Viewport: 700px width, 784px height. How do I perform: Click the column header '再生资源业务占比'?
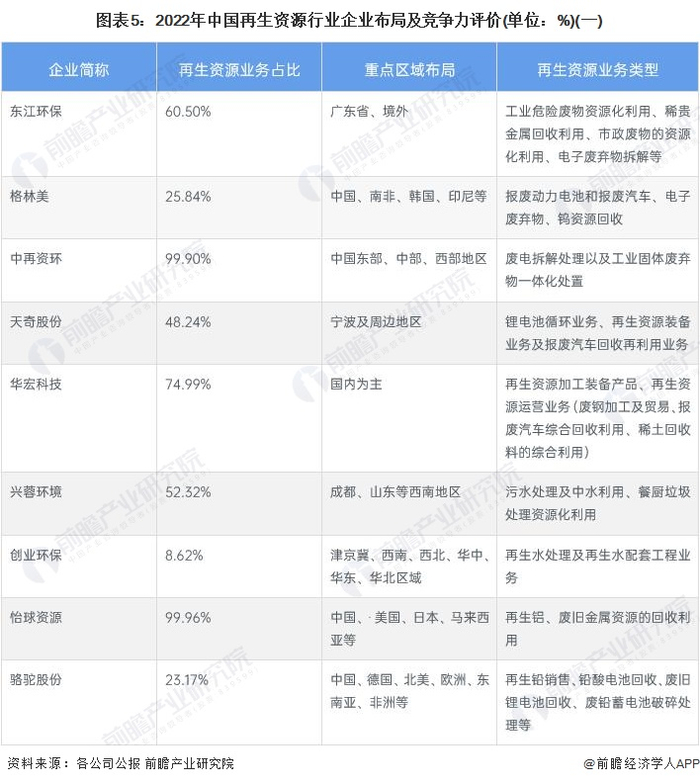(239, 70)
